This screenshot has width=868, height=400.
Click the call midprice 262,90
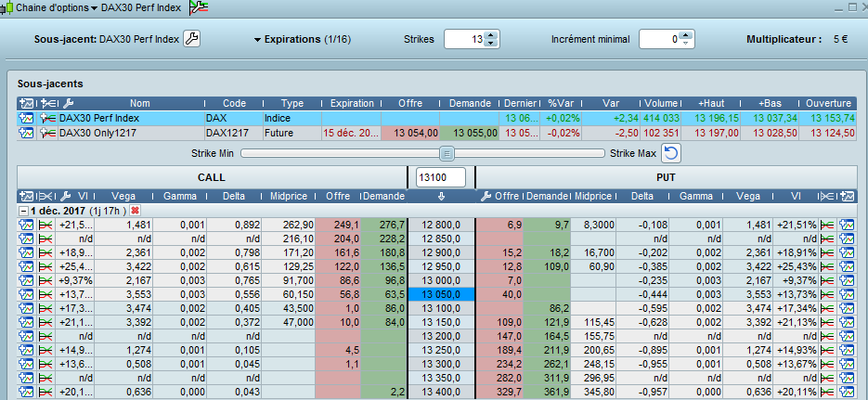289,225
